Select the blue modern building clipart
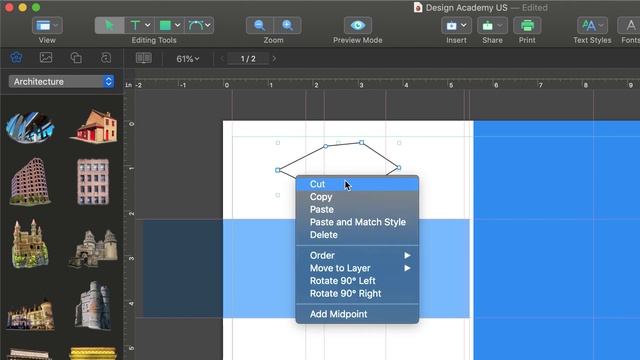The width and height of the screenshot is (640, 360). (x=30, y=127)
